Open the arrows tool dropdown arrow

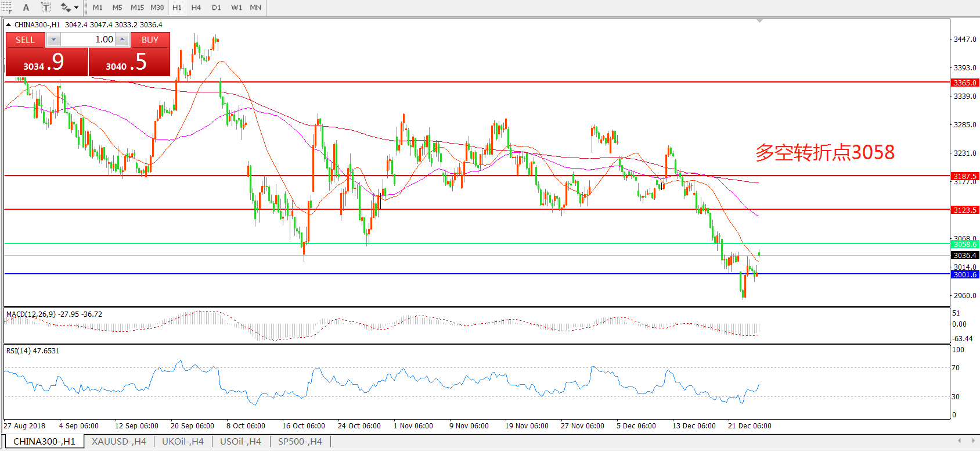(x=76, y=8)
